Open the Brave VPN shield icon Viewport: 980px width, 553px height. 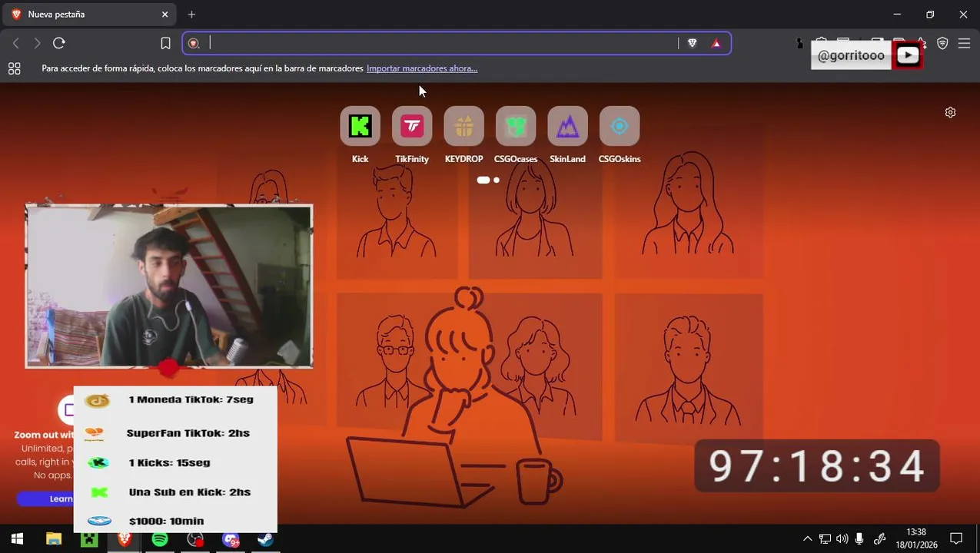(x=942, y=43)
